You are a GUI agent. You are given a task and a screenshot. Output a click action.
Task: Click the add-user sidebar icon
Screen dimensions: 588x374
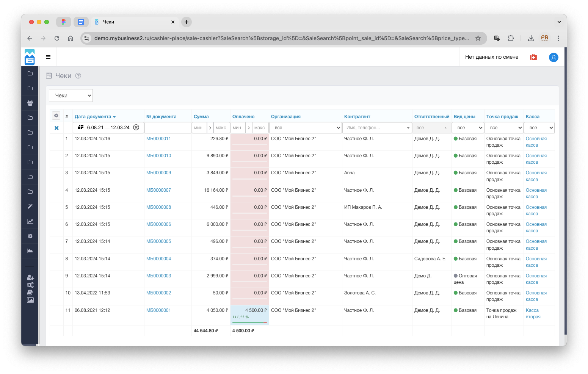tap(30, 278)
